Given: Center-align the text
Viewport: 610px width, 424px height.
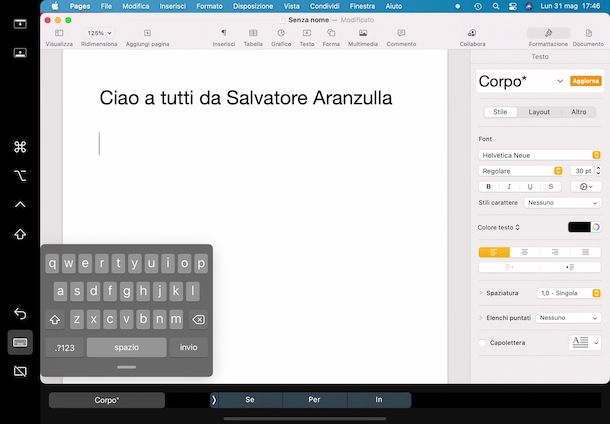Looking at the screenshot, I should [x=524, y=252].
